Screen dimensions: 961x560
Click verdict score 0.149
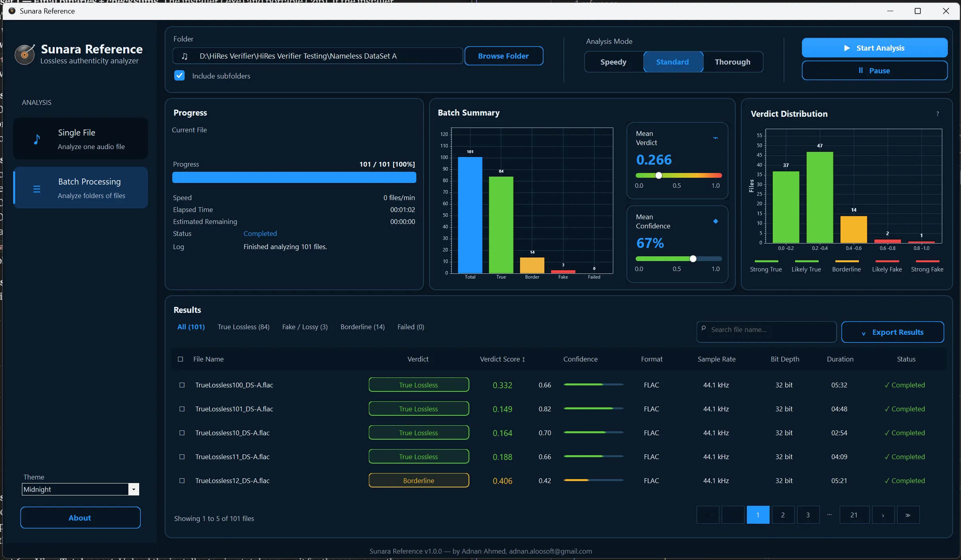tap(502, 409)
